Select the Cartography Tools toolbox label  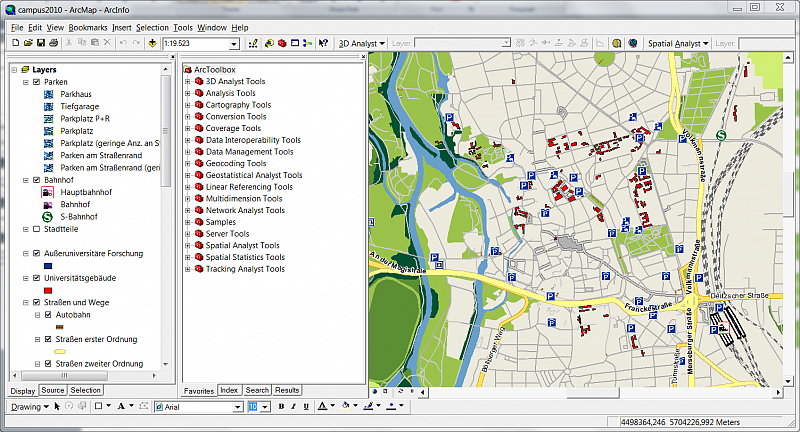238,105
